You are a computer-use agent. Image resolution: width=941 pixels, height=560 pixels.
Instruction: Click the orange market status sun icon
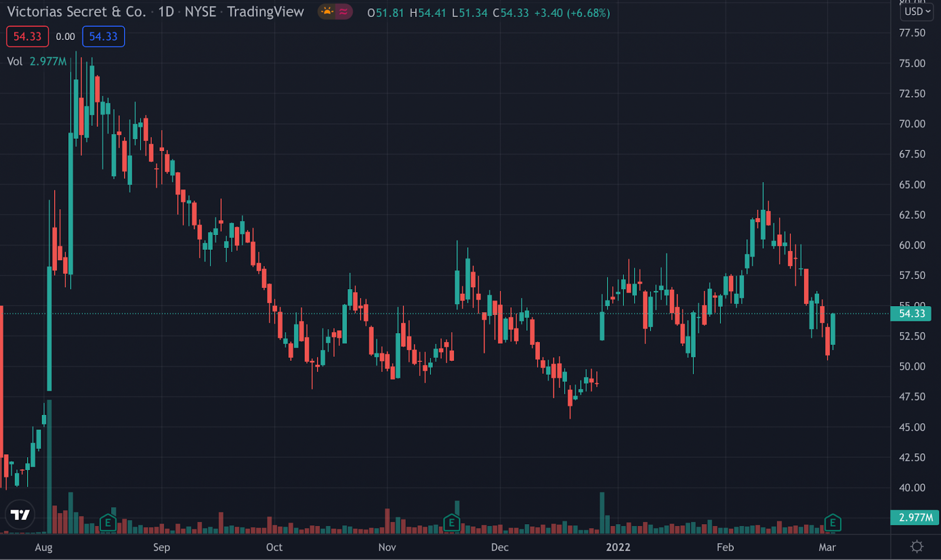(x=327, y=12)
